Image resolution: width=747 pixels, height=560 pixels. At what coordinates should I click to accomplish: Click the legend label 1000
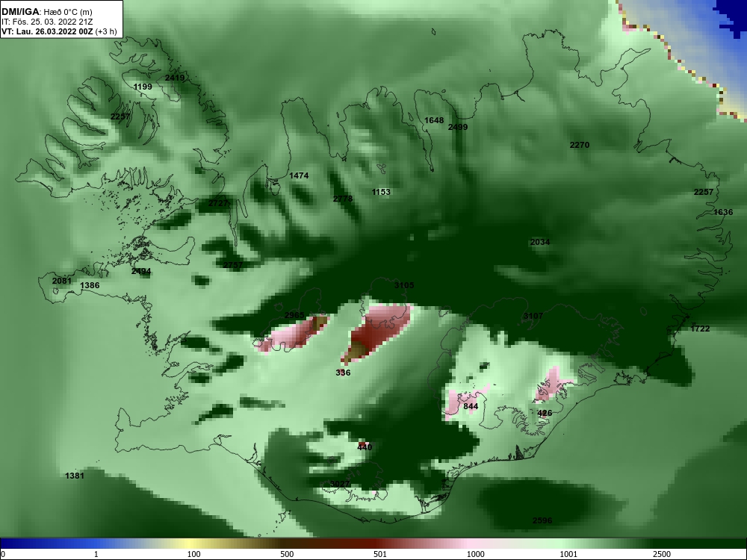click(475, 554)
